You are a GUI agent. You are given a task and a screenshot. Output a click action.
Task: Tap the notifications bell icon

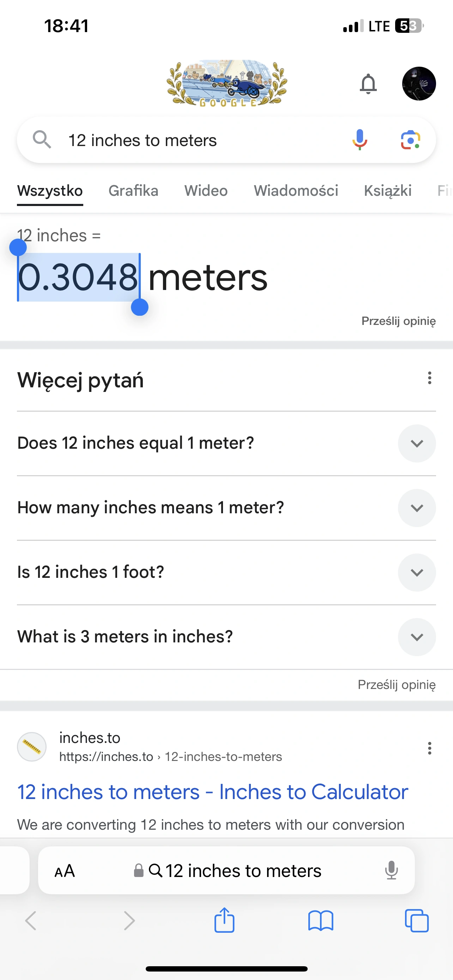(x=368, y=84)
